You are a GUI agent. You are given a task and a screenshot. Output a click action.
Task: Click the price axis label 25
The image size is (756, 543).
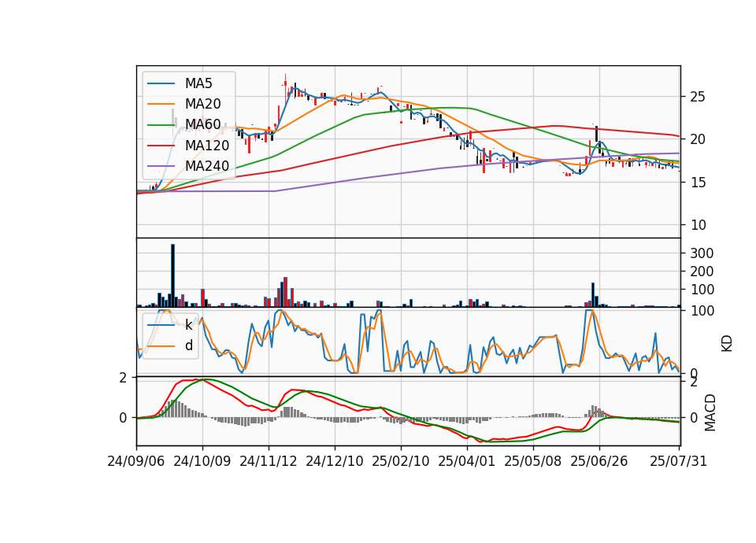tap(697, 97)
